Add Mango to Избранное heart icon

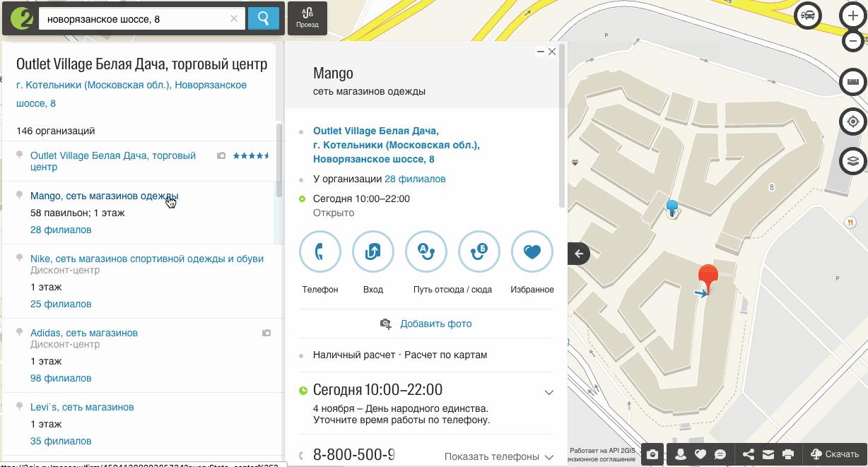pos(532,252)
